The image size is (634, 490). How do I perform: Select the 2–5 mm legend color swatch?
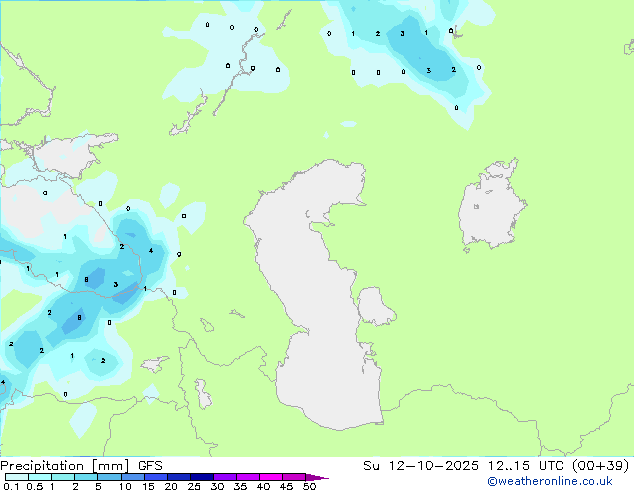[86, 477]
